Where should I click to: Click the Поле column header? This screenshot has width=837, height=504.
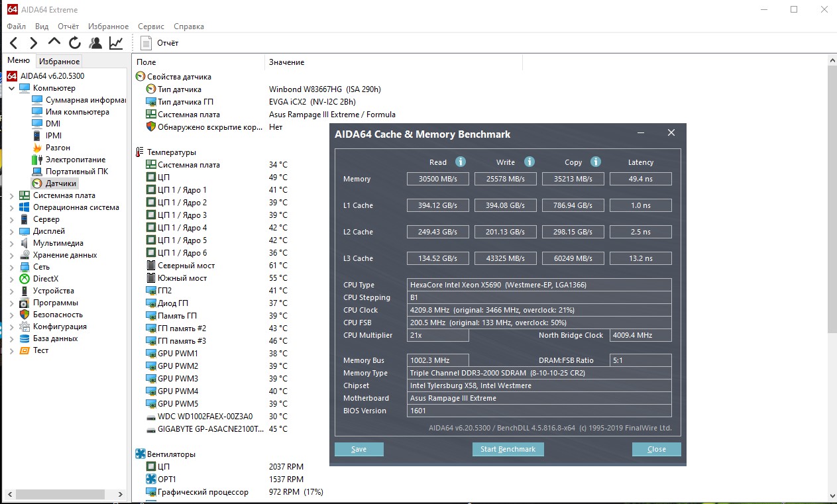tap(199, 62)
